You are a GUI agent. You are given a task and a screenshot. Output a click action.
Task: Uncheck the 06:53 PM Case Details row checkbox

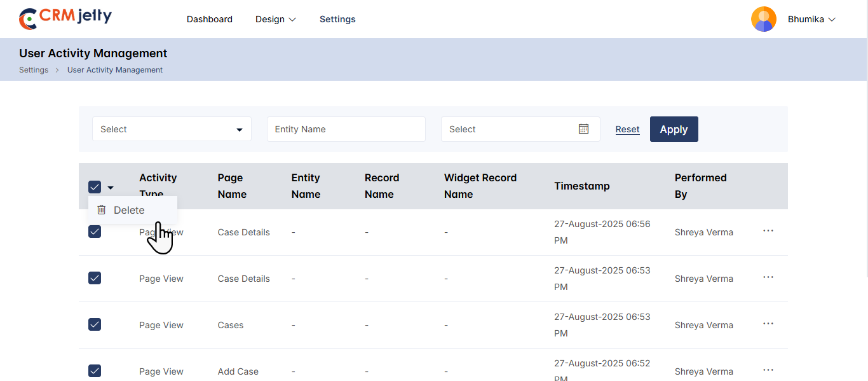(95, 278)
